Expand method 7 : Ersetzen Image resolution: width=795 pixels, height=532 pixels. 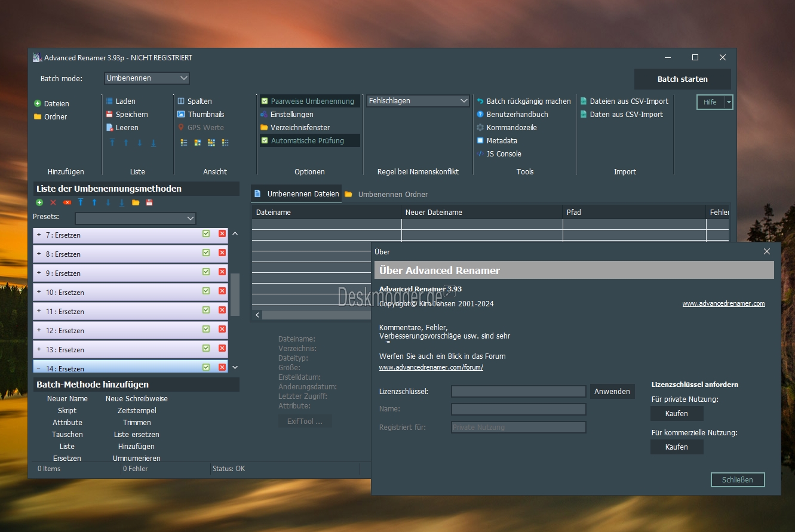coord(39,235)
